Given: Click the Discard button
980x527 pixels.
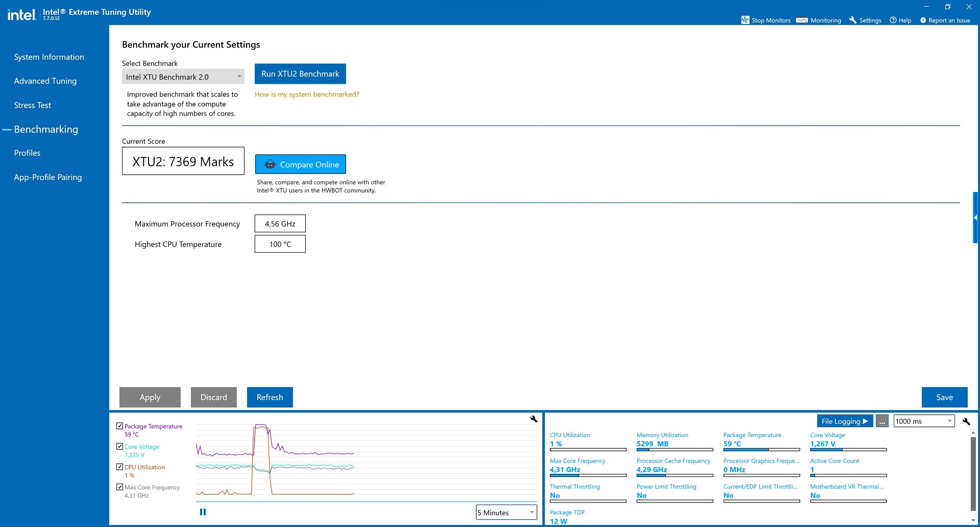Looking at the screenshot, I should 214,397.
